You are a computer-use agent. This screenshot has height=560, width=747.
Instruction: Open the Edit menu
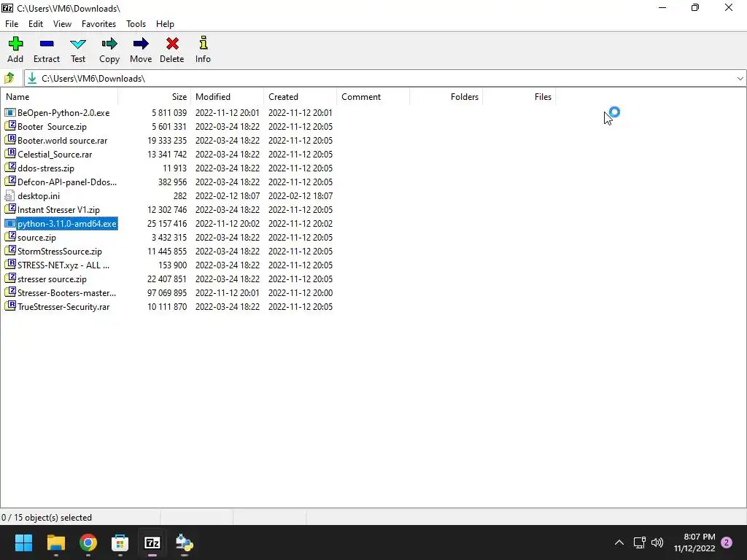tap(36, 24)
